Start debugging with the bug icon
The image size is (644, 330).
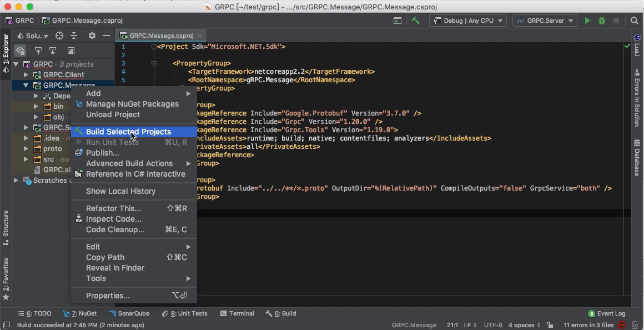602,21
